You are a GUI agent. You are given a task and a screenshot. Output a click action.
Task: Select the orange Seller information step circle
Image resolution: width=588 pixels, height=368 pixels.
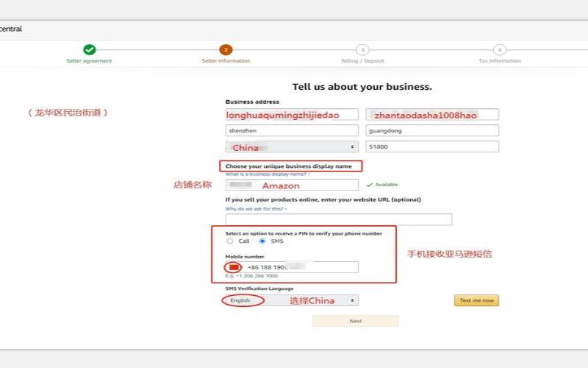(226, 49)
